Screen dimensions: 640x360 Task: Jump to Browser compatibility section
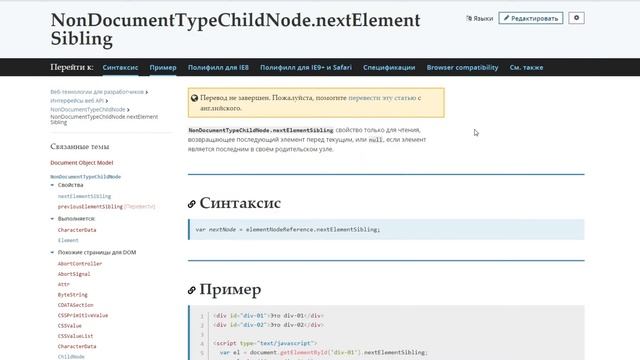pyautogui.click(x=462, y=67)
